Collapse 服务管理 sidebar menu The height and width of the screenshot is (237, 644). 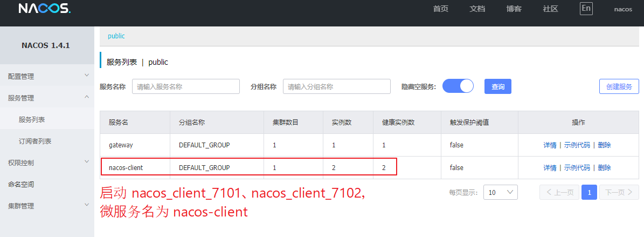coord(47,98)
